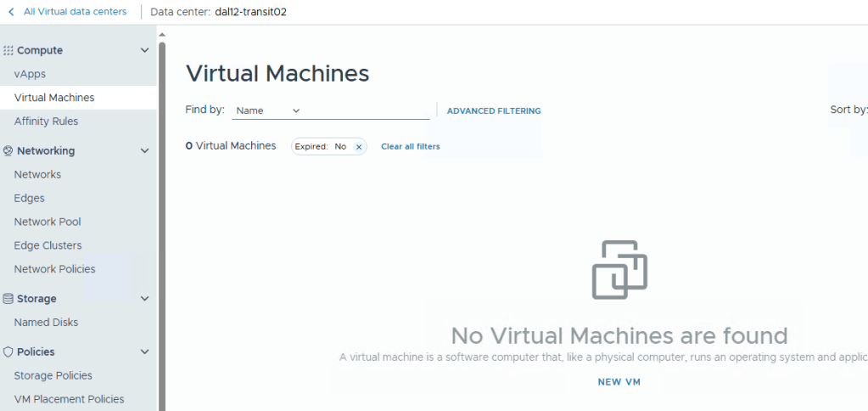The image size is (868, 411).
Task: Click Clear all filters
Action: (410, 147)
